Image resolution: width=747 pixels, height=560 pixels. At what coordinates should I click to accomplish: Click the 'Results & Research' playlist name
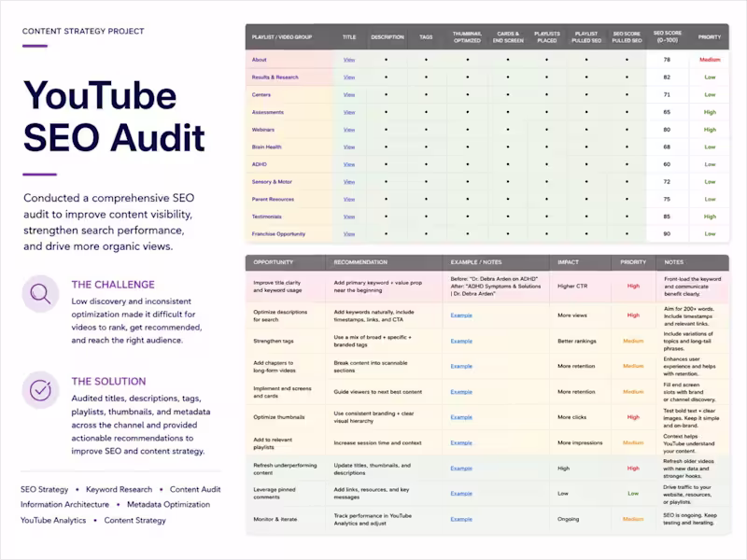pyautogui.click(x=275, y=77)
